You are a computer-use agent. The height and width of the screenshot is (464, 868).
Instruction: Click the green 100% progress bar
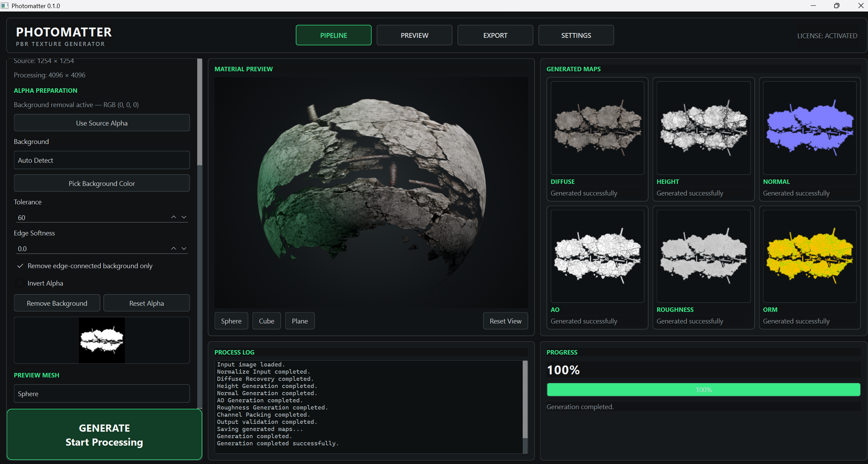(703, 390)
